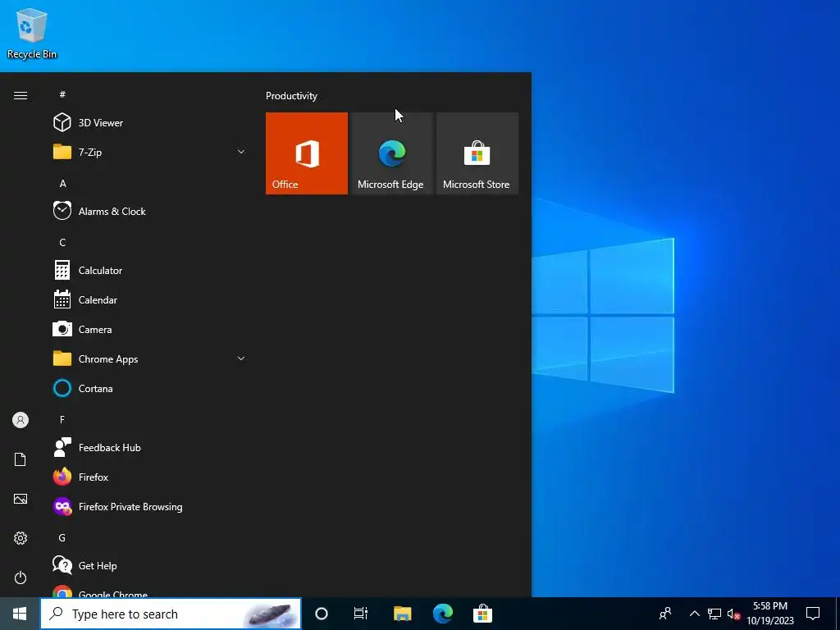Open the Action Center notifications icon
The width and height of the screenshot is (840, 630).
[x=813, y=614]
